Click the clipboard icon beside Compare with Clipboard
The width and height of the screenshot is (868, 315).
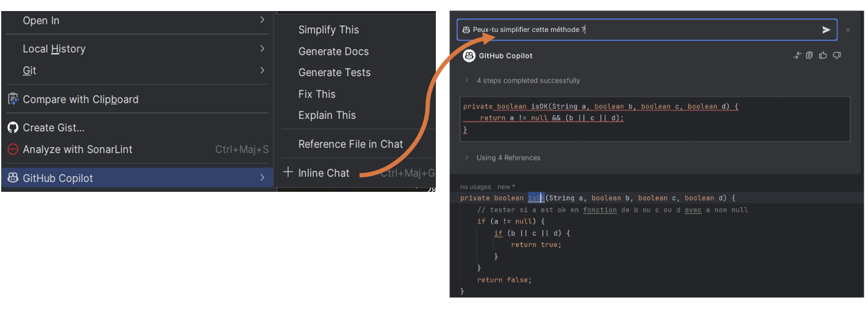pyautogui.click(x=13, y=99)
